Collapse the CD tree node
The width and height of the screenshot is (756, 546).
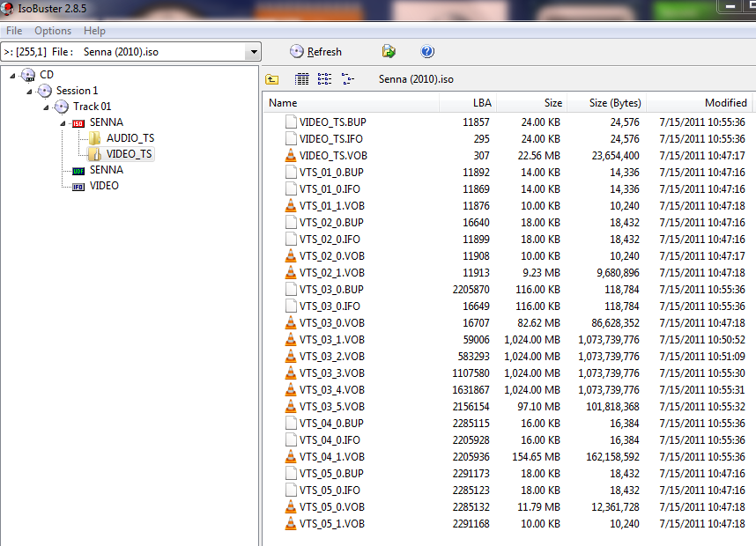click(x=13, y=75)
